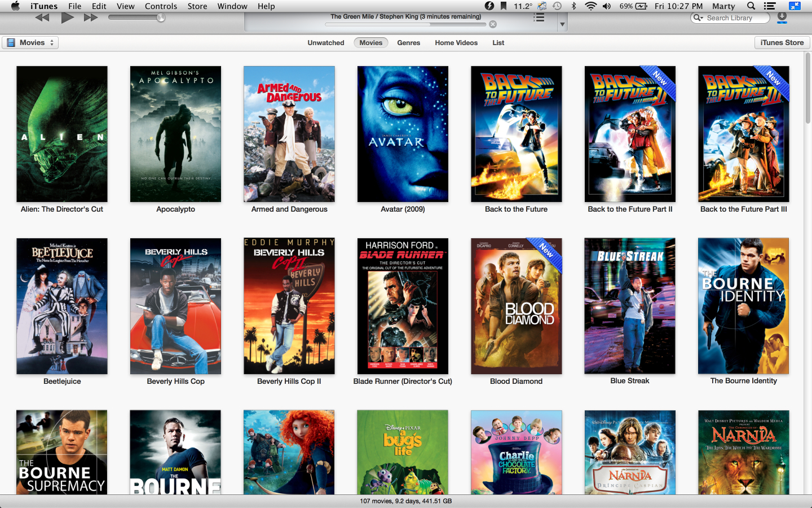Click the Back to the Future Part II title
This screenshot has width=812, height=508.
[x=630, y=209]
